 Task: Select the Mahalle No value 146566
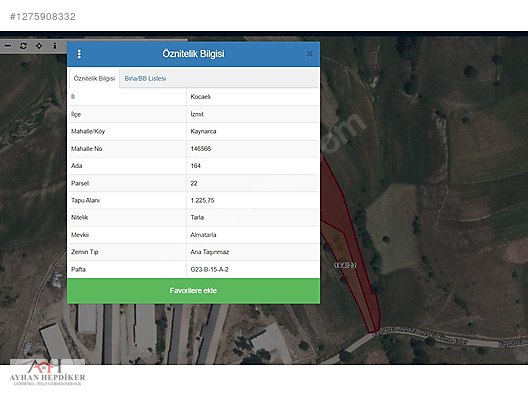[x=201, y=148]
